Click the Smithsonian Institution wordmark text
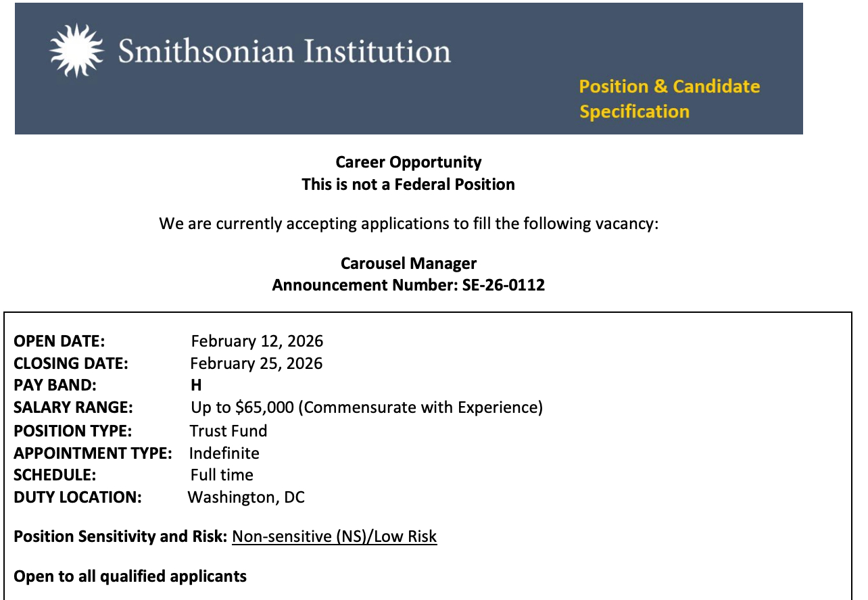Screen dimensions: 868x600 coord(285,51)
